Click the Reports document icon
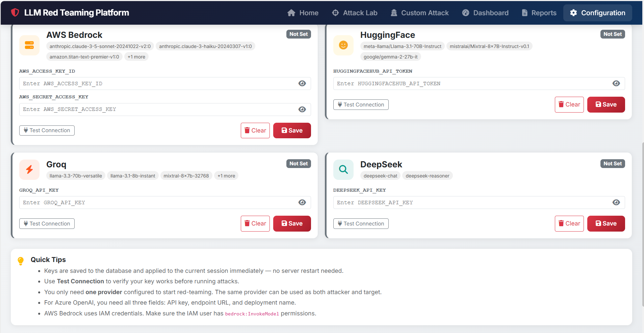The image size is (644, 333). click(x=524, y=13)
